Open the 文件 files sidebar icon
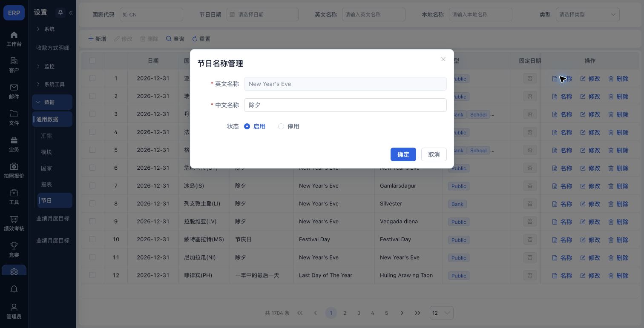This screenshot has width=644, height=328. [x=14, y=118]
